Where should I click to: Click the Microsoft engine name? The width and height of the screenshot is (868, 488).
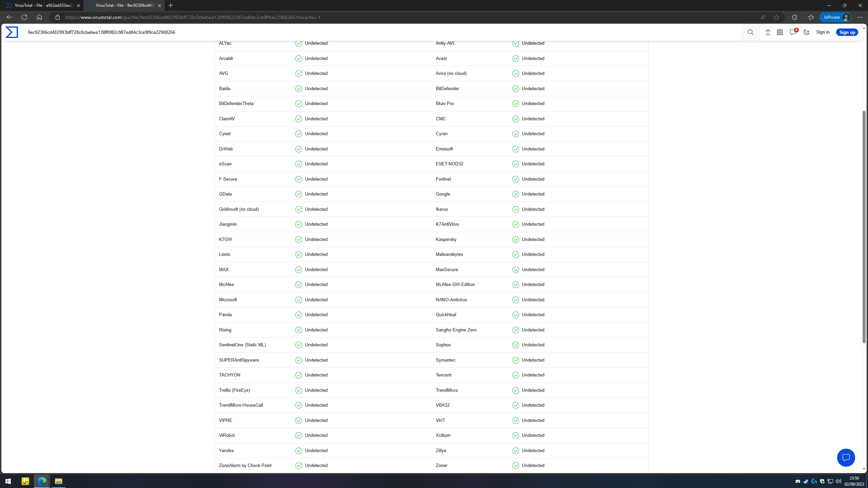pos(228,300)
